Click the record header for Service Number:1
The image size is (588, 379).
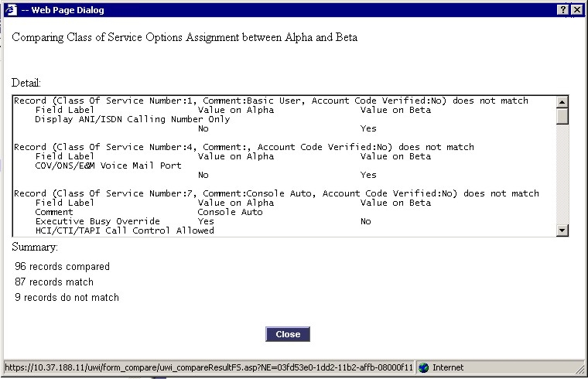271,101
